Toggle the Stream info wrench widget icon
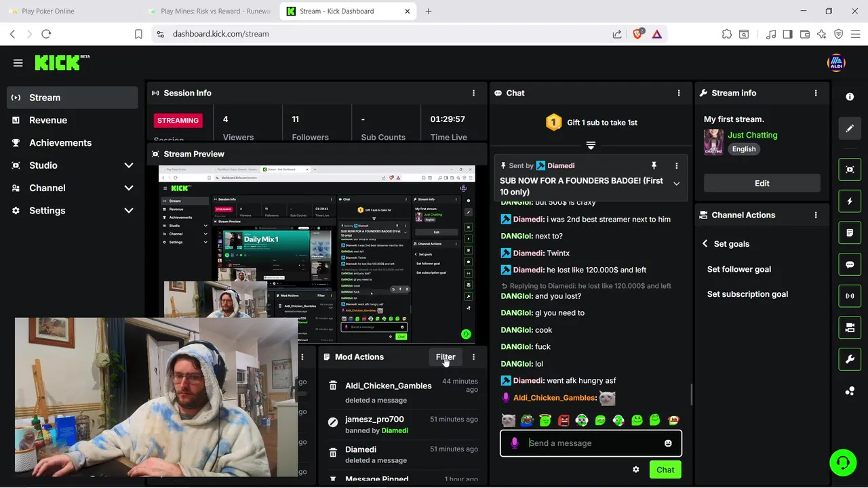The image size is (868, 488). pyautogui.click(x=850, y=359)
